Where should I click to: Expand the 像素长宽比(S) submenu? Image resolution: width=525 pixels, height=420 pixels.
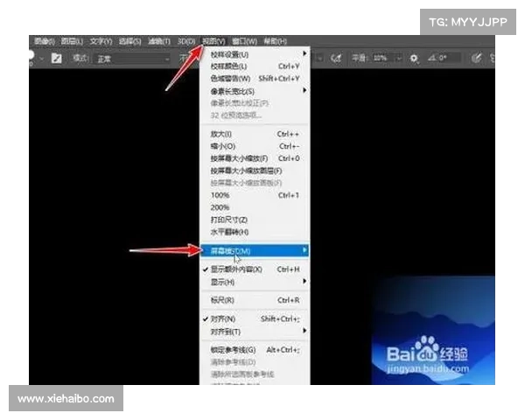255,91
